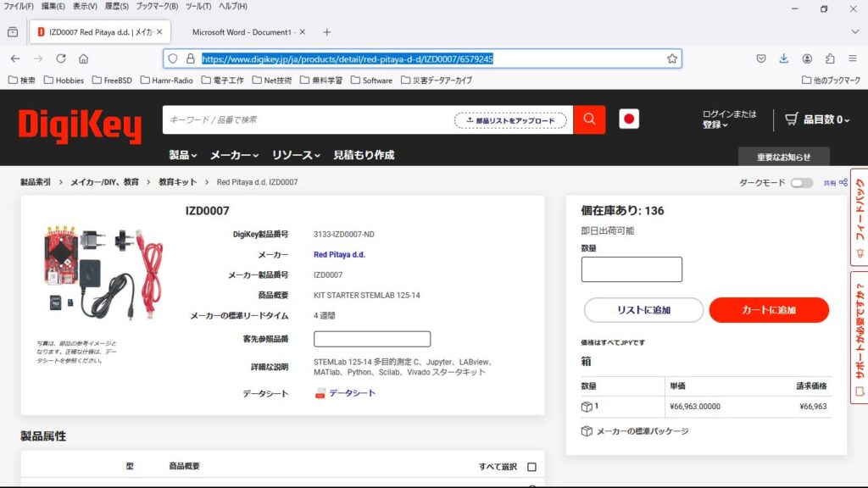Screen dimensions: 868x488
Task: Go to 製品索引 breadcrumb
Action: tap(36, 182)
